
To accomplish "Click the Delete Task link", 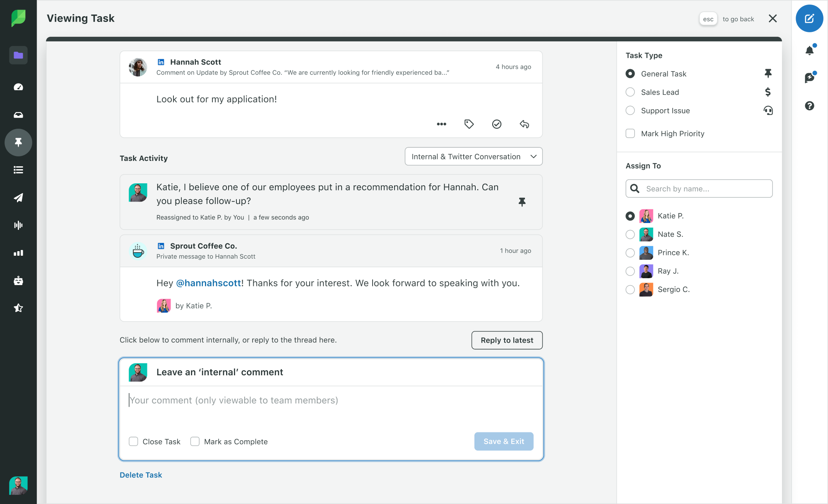I will (x=141, y=475).
